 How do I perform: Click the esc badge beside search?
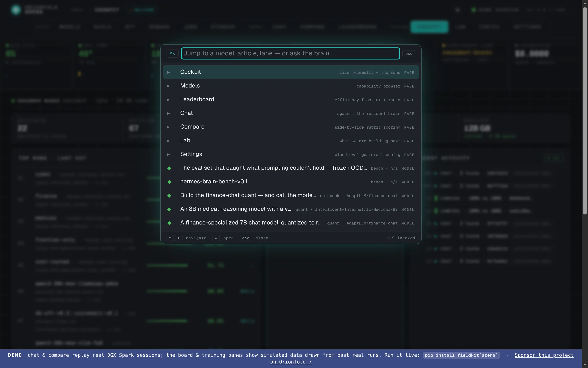coord(409,54)
